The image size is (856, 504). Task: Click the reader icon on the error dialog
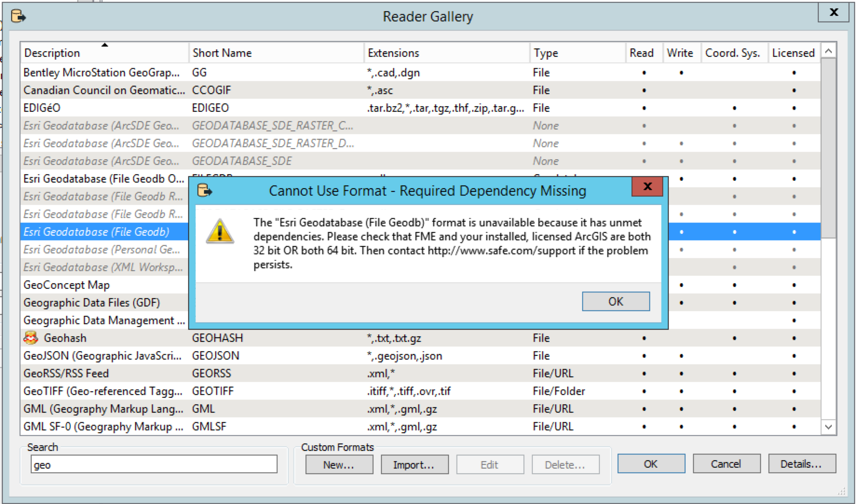coord(205,191)
